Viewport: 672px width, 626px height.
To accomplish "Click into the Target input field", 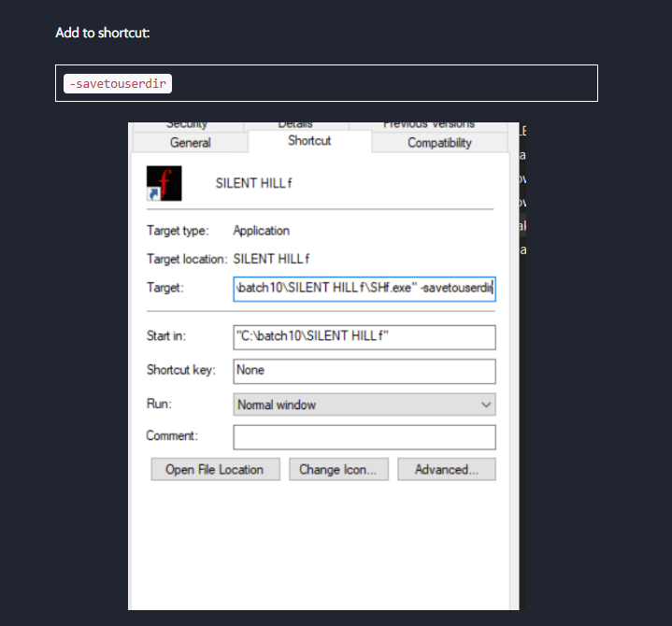I will click(x=365, y=289).
